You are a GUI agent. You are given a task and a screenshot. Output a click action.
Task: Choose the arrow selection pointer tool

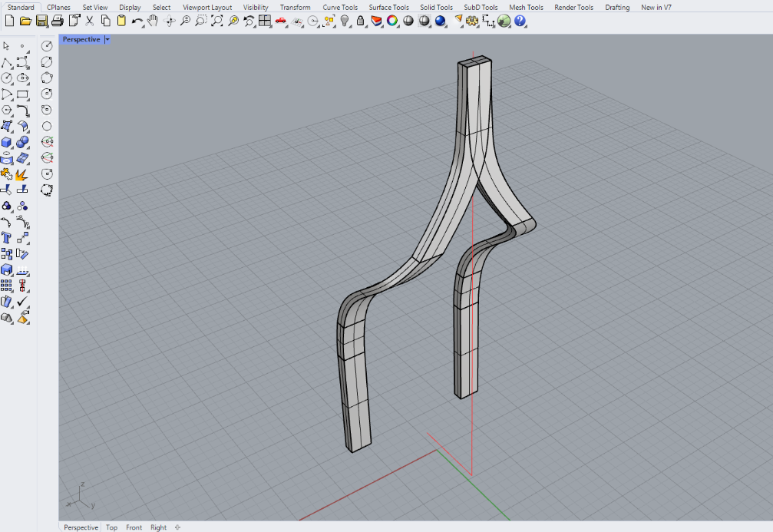pos(6,46)
